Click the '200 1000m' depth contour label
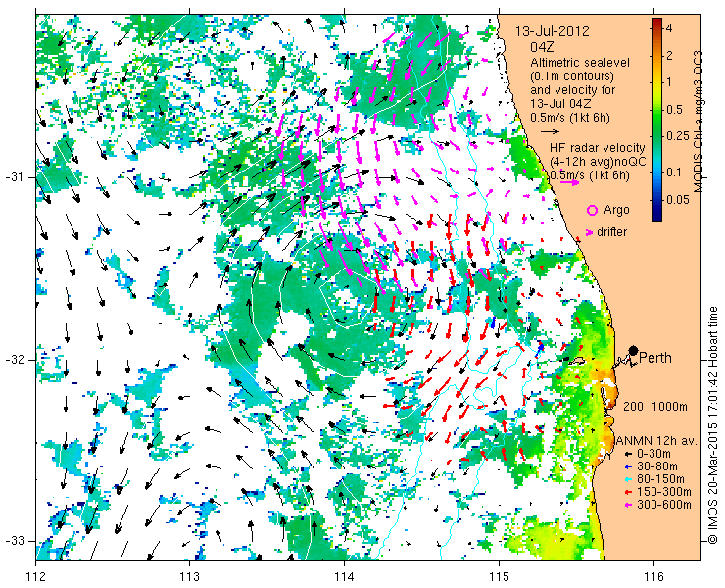725x588 pixels. [x=655, y=407]
